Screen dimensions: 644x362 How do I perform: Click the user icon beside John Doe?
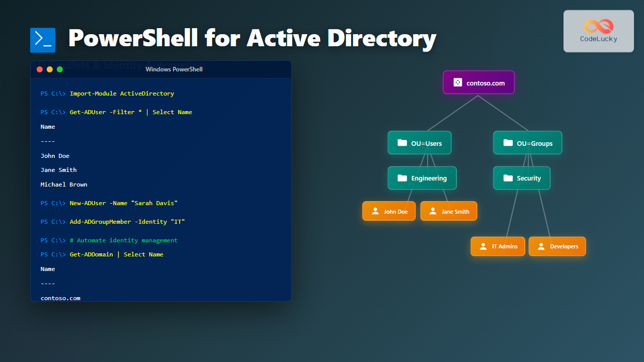click(375, 211)
